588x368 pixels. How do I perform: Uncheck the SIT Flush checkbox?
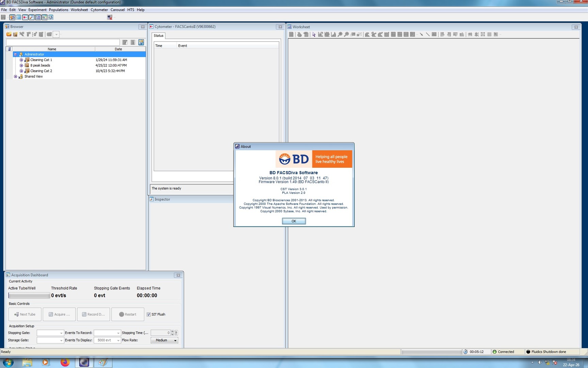pos(149,315)
